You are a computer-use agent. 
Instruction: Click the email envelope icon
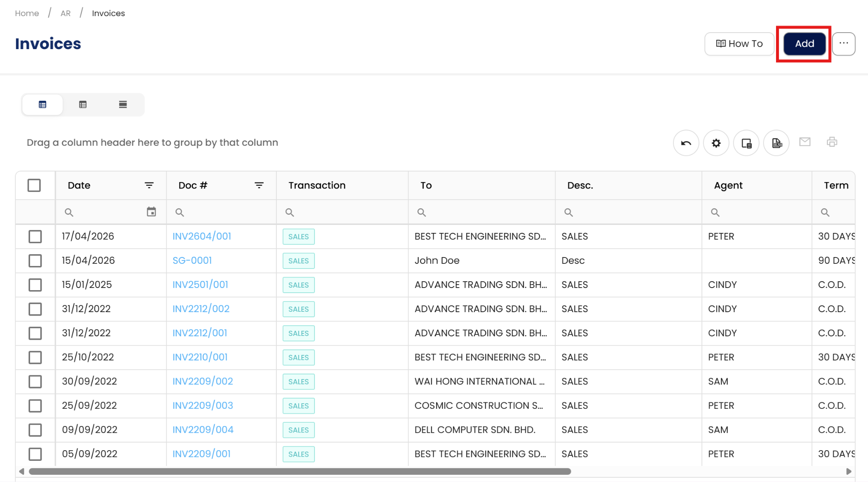pos(804,142)
